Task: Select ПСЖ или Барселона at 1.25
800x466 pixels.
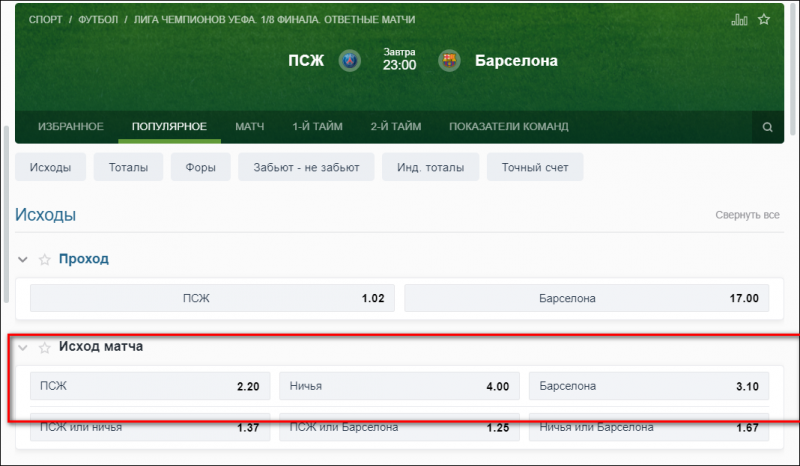Action: [399, 428]
